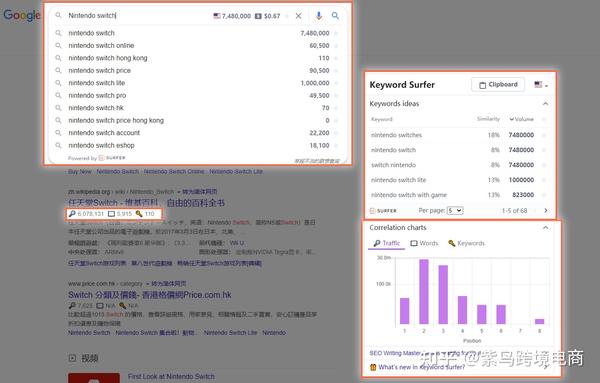The width and height of the screenshot is (600, 383).
Task: Click the dollar icon beside $0.67 in search bar
Action: click(x=258, y=16)
